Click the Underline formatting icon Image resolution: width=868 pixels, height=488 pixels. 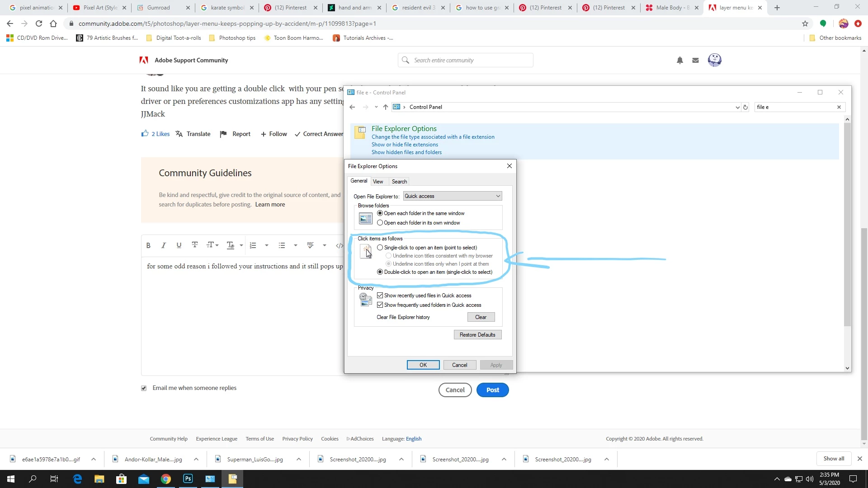coord(179,245)
